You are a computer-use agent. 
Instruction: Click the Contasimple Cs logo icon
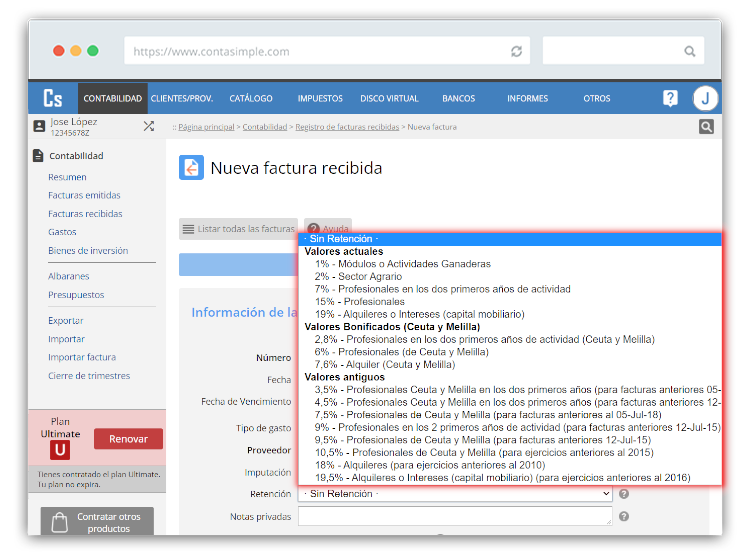[x=53, y=98]
